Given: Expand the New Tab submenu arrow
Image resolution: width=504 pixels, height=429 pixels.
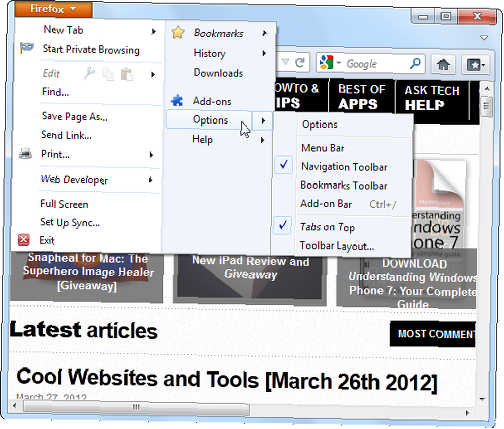Looking at the screenshot, I should (154, 31).
